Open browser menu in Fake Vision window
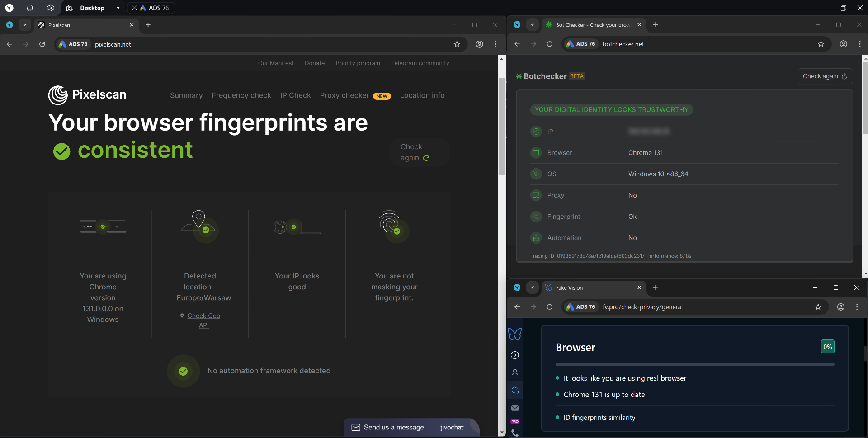Image resolution: width=868 pixels, height=438 pixels. 857,307
